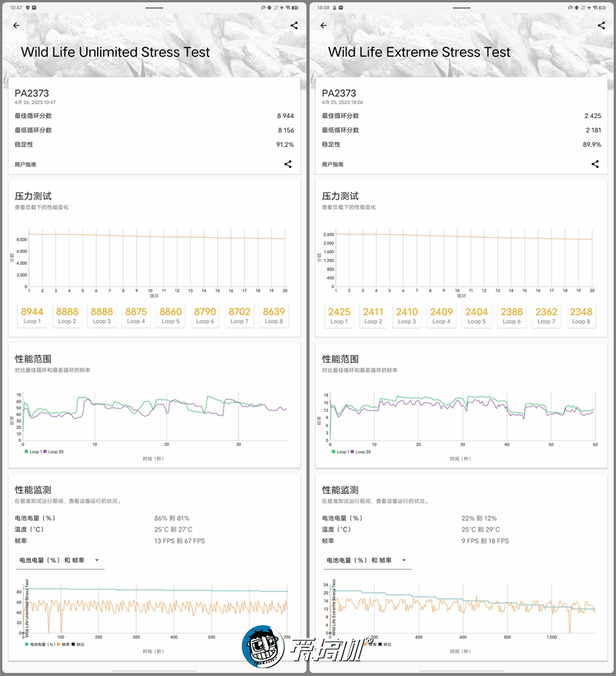This screenshot has height=676, width=616.
Task: Open 用户指南 in Extreme test card
Action: (x=333, y=164)
